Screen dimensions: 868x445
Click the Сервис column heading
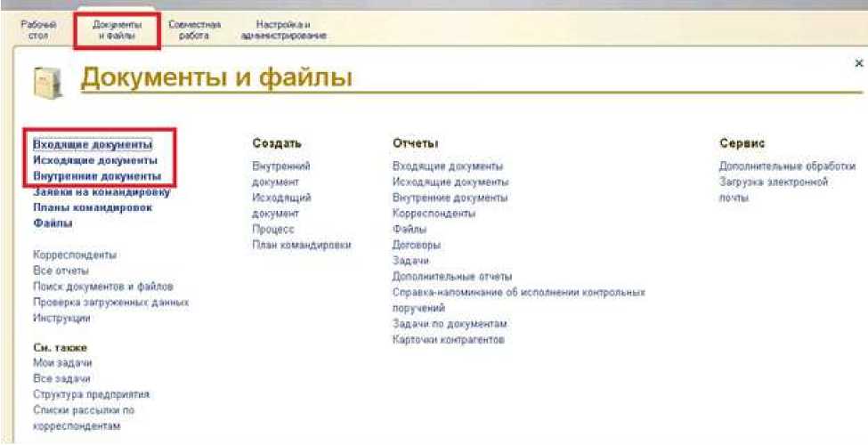pos(742,142)
